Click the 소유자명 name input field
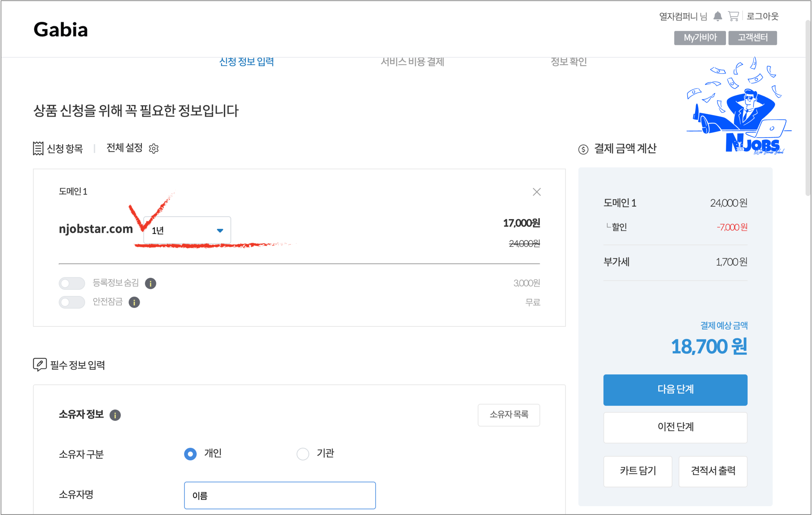Image resolution: width=812 pixels, height=515 pixels. [x=280, y=495]
